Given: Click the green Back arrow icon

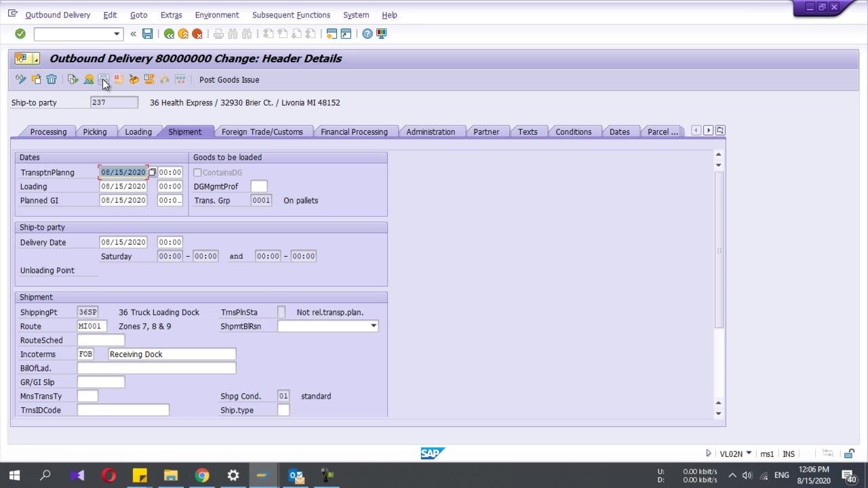Looking at the screenshot, I should [169, 34].
